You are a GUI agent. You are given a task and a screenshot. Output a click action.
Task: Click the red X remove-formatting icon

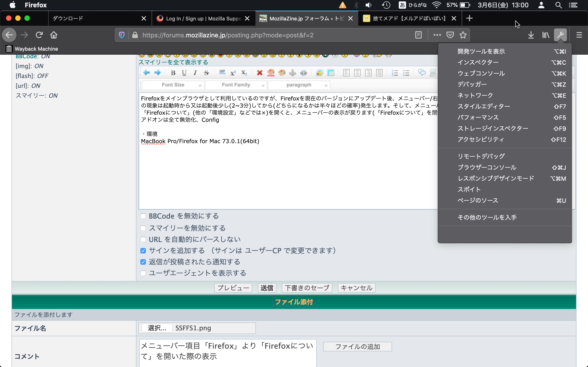coord(260,73)
